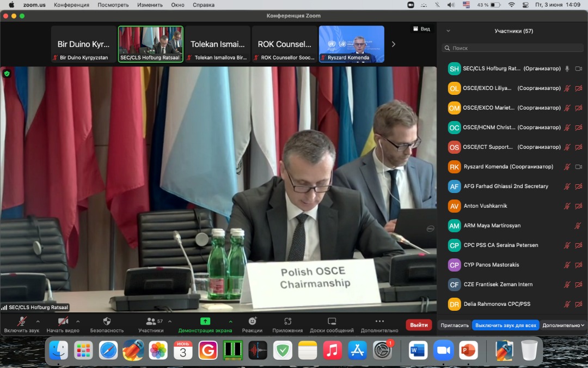
Task: Open the Справка menu
Action: point(204,5)
